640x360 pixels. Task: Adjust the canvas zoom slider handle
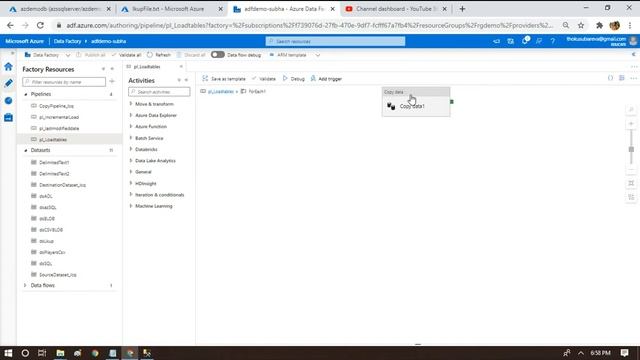(x=631, y=150)
